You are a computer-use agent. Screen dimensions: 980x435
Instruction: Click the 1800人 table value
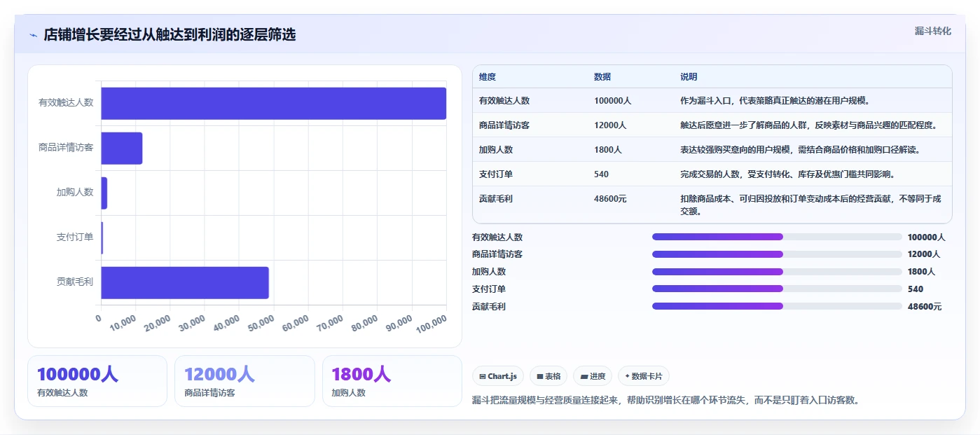[608, 150]
